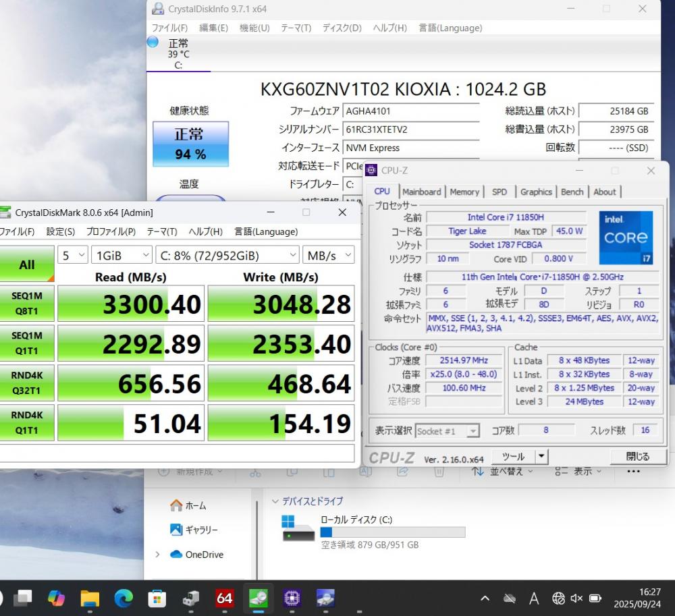Screen dimensions: 675x616
Task: Open the Local Disk (C:) drive icon
Action: [298, 528]
